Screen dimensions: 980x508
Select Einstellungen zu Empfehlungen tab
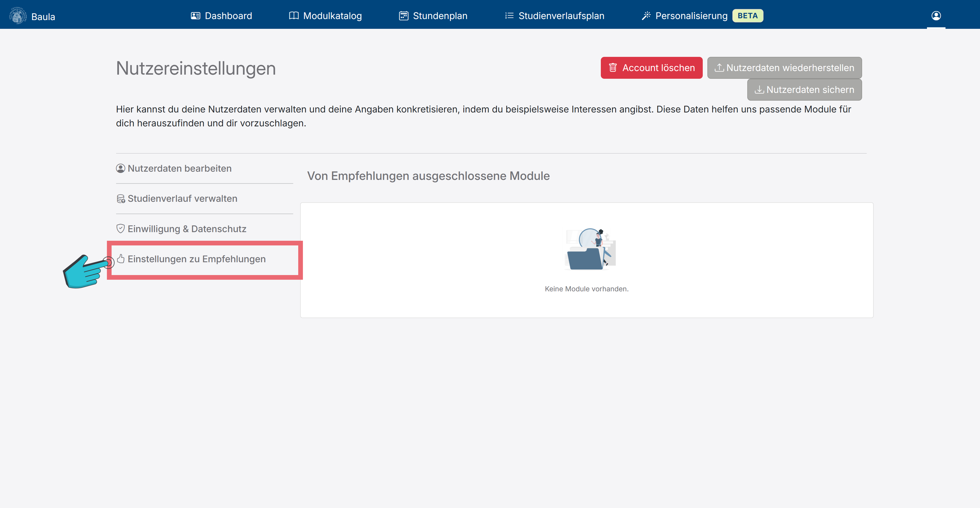coord(204,259)
